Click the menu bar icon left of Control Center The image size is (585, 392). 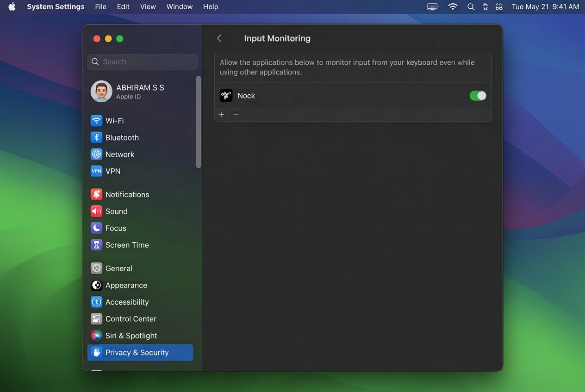tap(485, 6)
